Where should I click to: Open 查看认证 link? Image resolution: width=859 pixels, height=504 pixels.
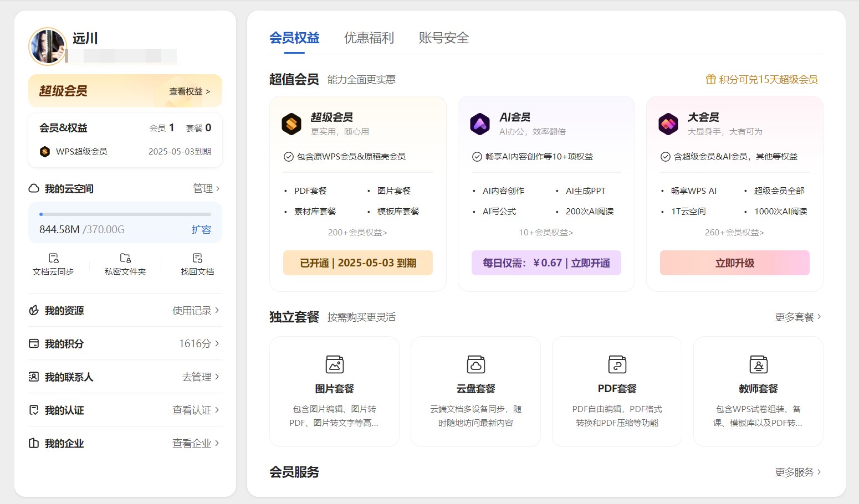click(x=196, y=410)
